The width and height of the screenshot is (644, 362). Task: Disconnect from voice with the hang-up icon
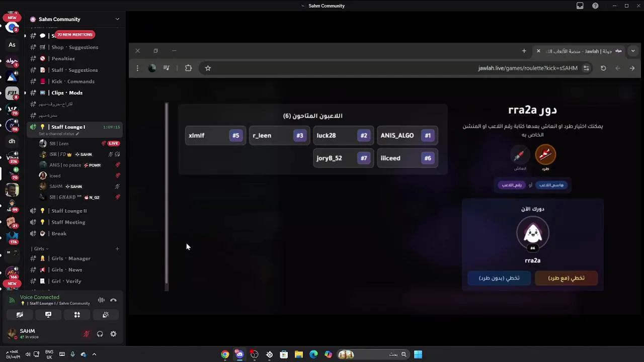tap(113, 300)
